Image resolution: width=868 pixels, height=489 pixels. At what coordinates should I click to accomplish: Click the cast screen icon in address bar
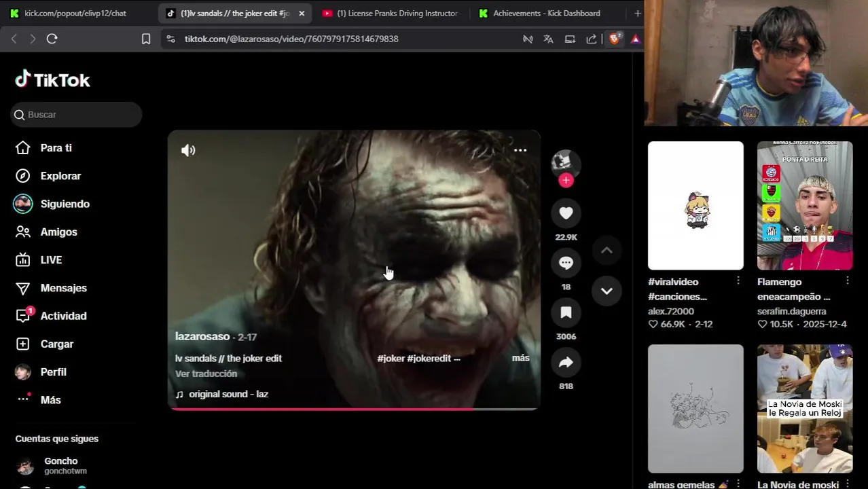click(x=570, y=39)
